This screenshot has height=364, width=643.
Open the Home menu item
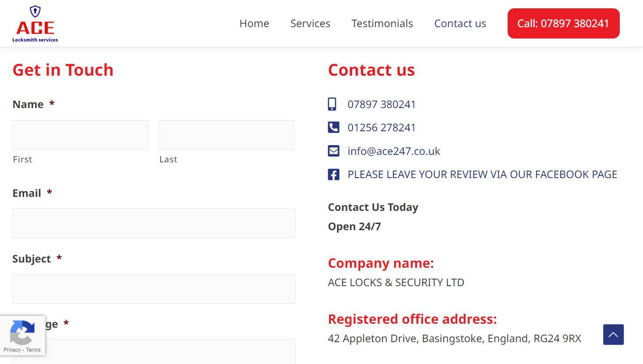[x=254, y=24]
